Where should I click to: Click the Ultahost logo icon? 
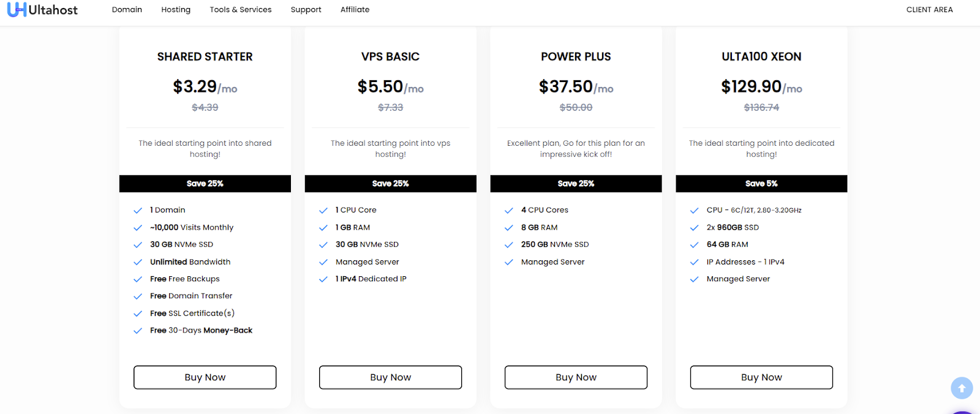17,10
